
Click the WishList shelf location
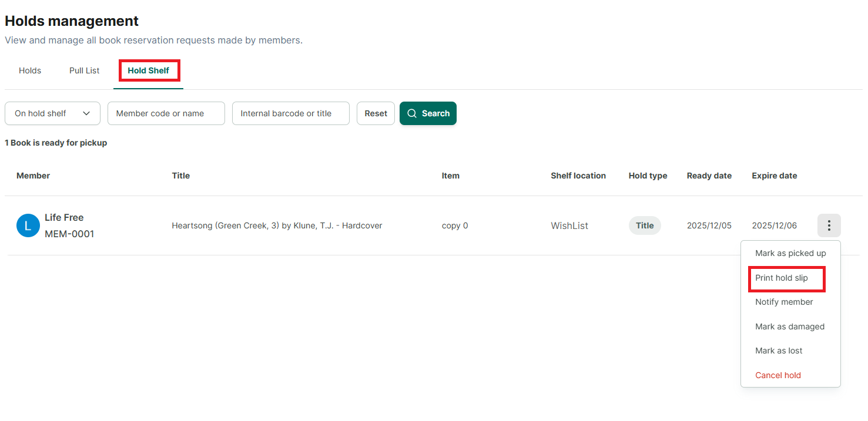tap(569, 225)
